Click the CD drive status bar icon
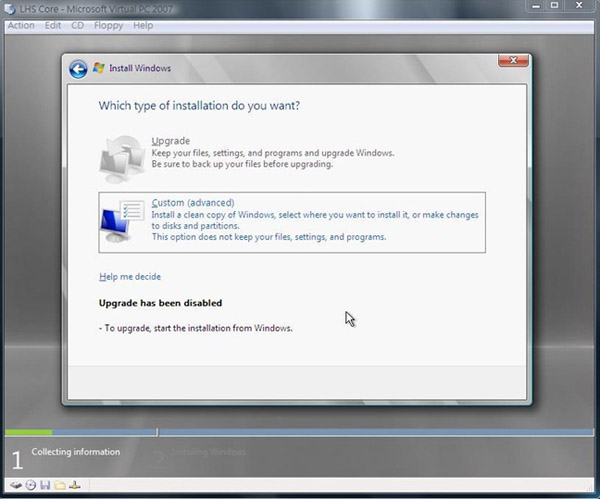The image size is (600, 499). [31, 485]
